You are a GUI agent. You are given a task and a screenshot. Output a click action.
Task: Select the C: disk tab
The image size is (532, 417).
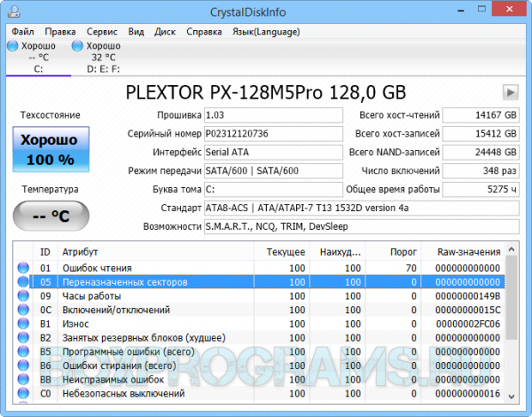(x=38, y=57)
